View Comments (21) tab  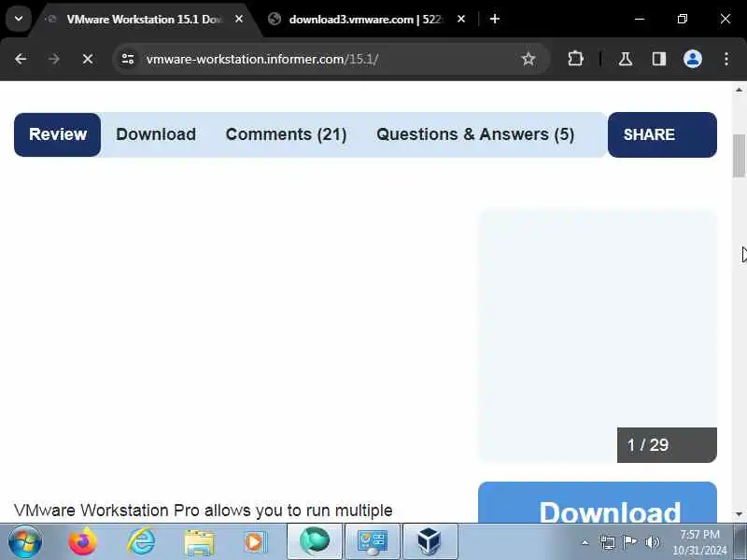coord(287,134)
